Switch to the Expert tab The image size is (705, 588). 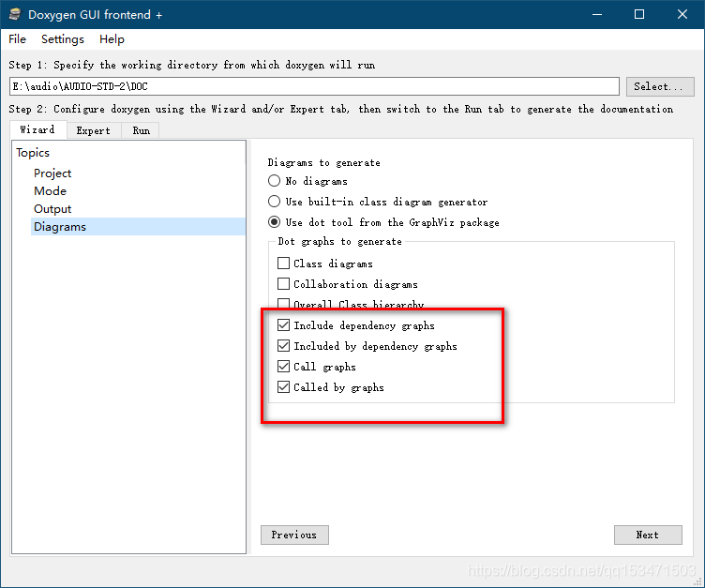(94, 130)
